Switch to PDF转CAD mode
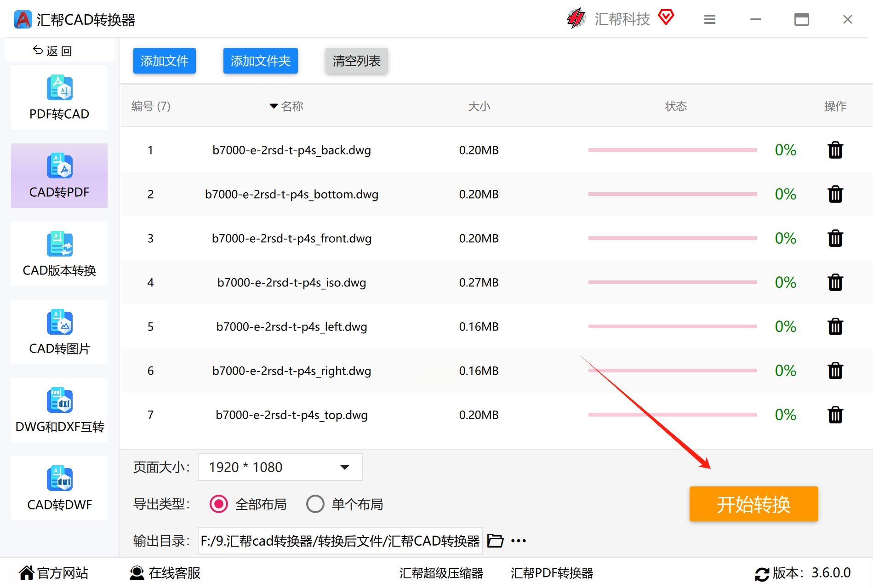This screenshot has height=588, width=873. click(59, 97)
